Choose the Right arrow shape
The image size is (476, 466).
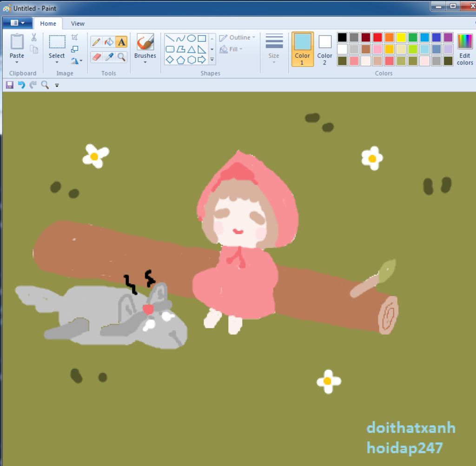click(202, 60)
